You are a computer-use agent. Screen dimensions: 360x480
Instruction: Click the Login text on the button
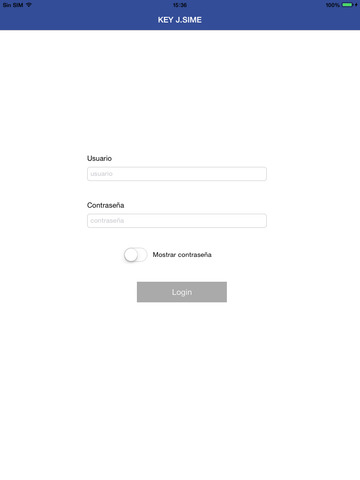pos(182,292)
